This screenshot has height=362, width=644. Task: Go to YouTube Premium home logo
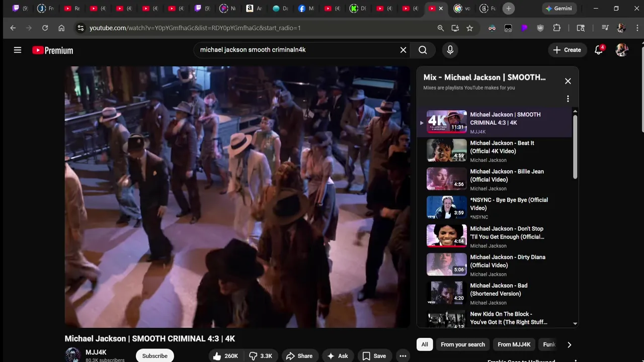pyautogui.click(x=53, y=50)
